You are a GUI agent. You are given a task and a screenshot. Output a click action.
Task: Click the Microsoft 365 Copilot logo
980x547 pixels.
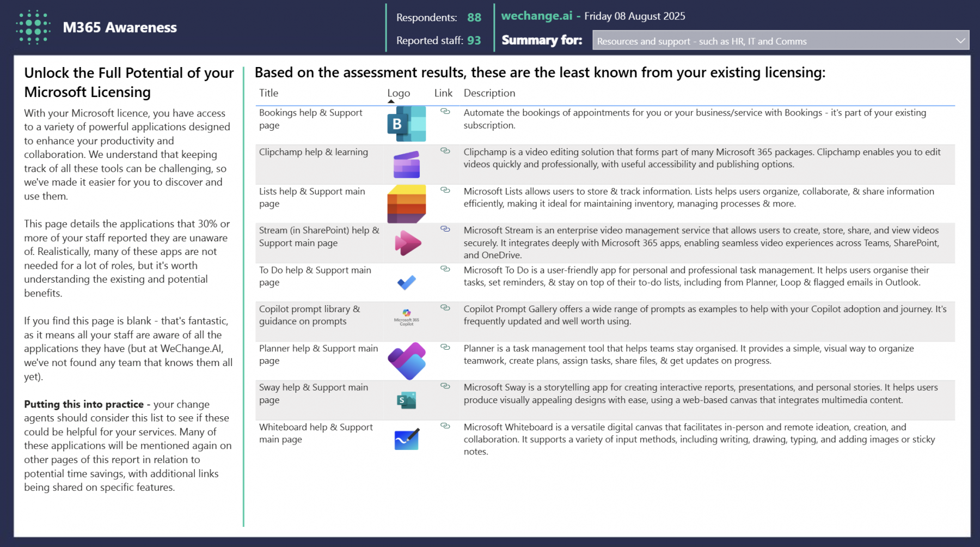407,317
